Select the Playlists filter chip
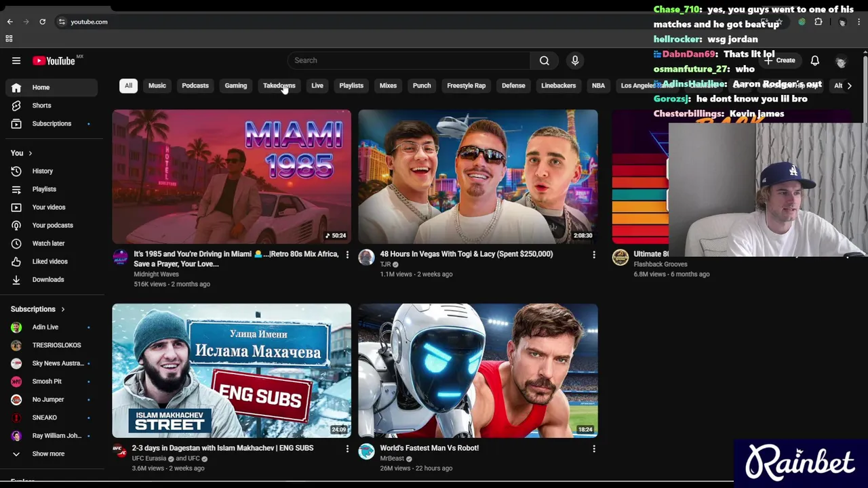The image size is (868, 488). point(351,85)
